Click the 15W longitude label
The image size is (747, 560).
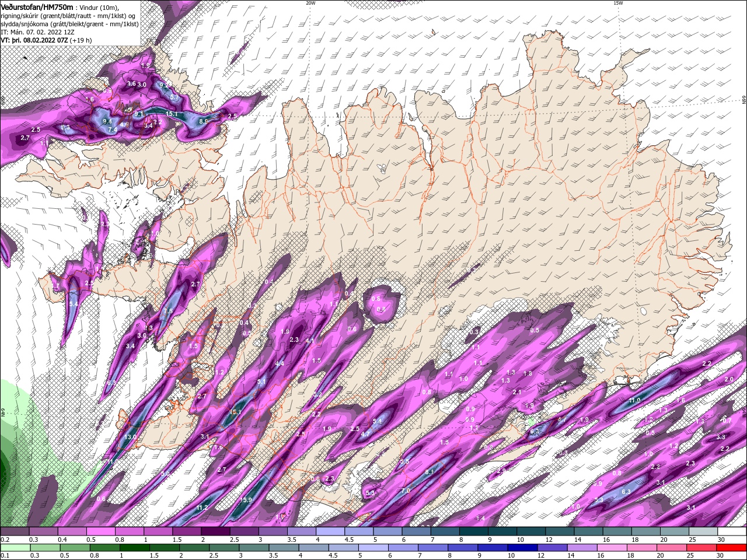point(617,3)
